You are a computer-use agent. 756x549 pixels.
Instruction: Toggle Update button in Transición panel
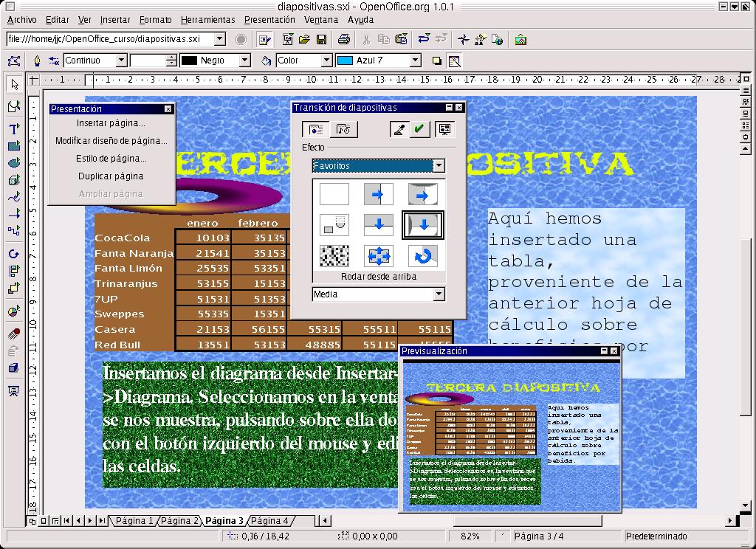[x=399, y=129]
